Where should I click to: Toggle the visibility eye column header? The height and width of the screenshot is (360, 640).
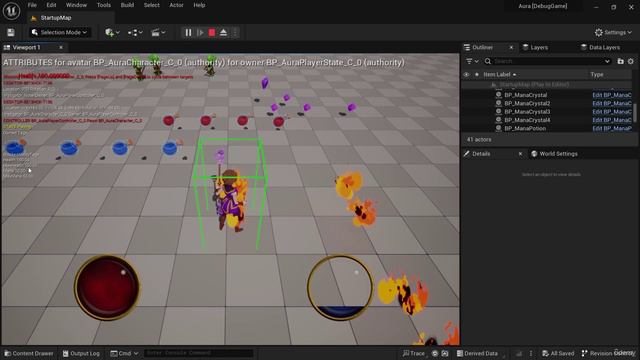pyautogui.click(x=466, y=75)
